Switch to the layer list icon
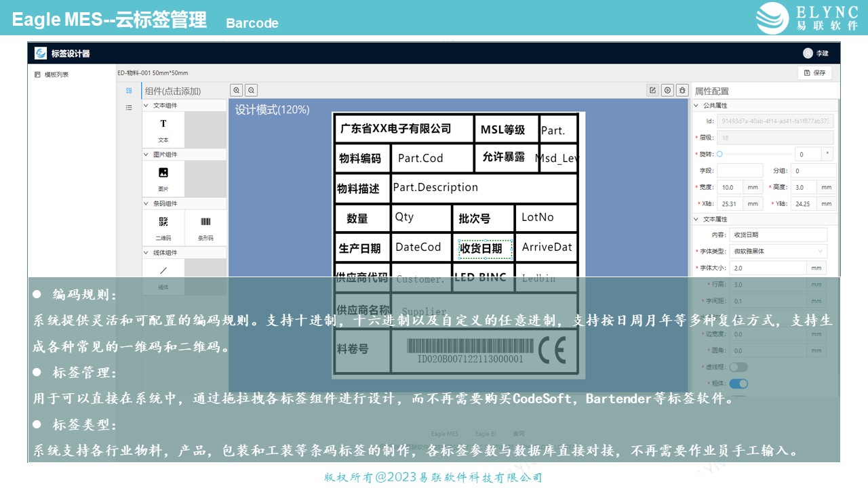The height and width of the screenshot is (488, 868). 129,107
